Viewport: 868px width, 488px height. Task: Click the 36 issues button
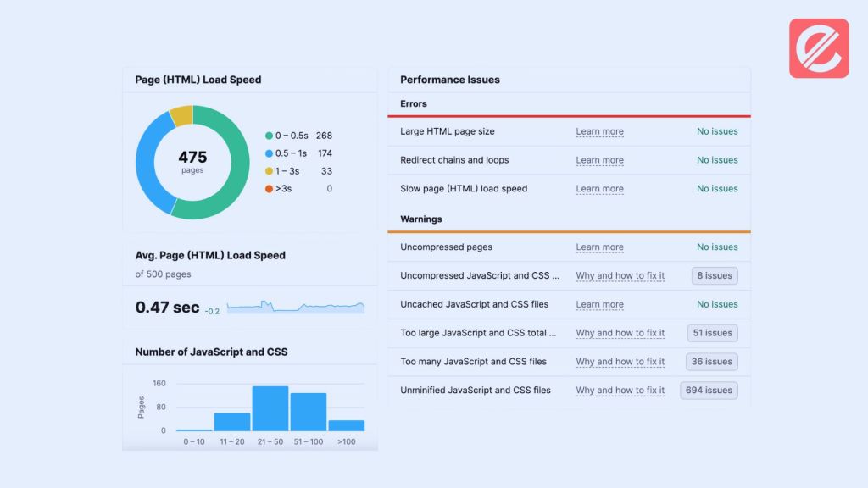click(711, 361)
